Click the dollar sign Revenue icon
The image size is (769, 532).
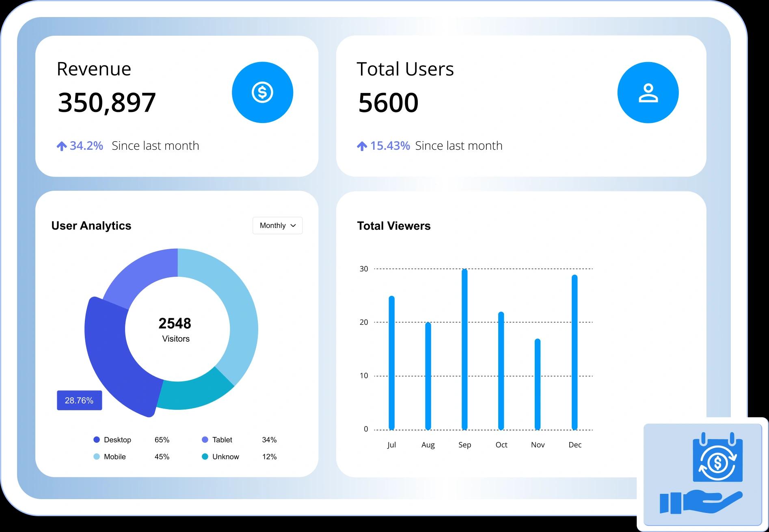point(262,93)
